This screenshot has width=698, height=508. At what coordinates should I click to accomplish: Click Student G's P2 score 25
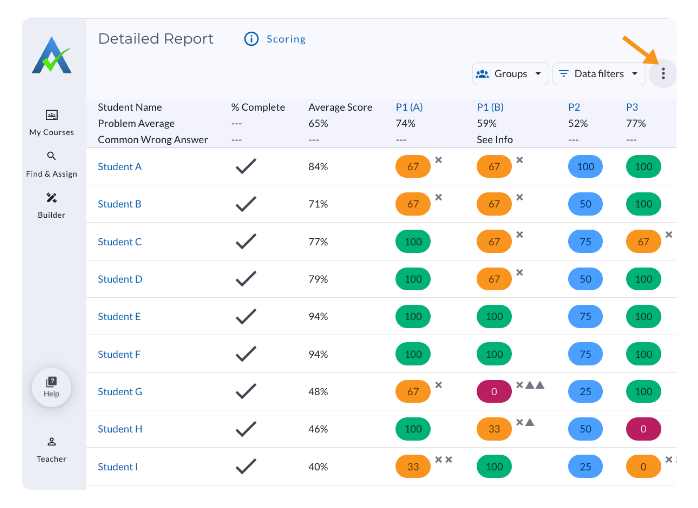[585, 391]
